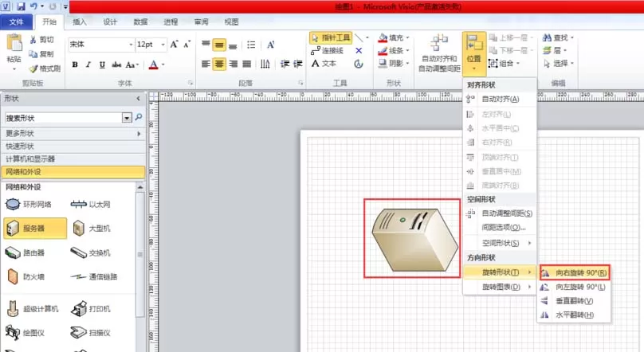Viewport: 644px width, 352px height.
Task: Select the Printer 打印机 shape
Action: click(90, 309)
